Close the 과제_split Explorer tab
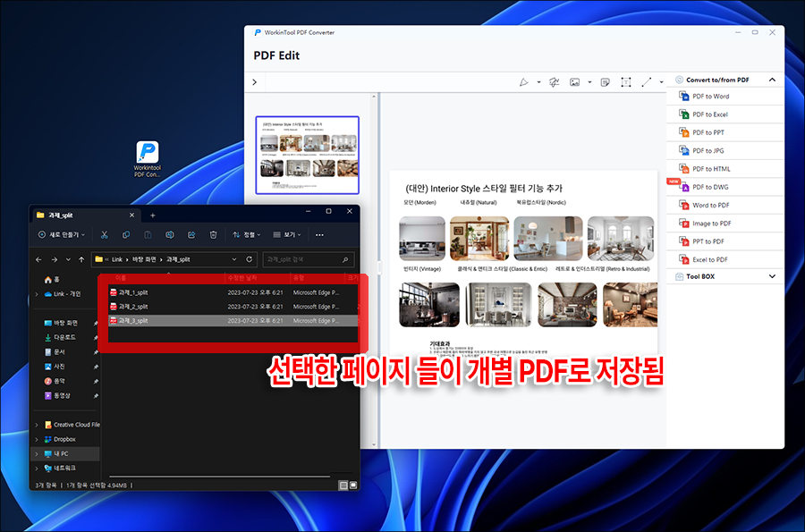 point(131,215)
